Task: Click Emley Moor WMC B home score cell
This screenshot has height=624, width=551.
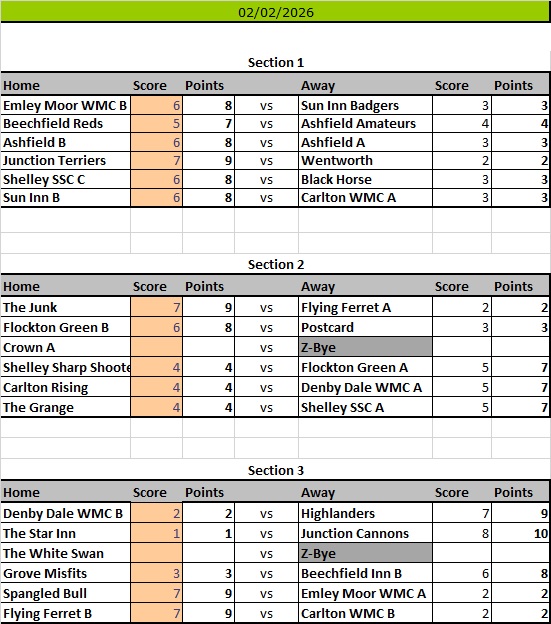Action: (156, 105)
